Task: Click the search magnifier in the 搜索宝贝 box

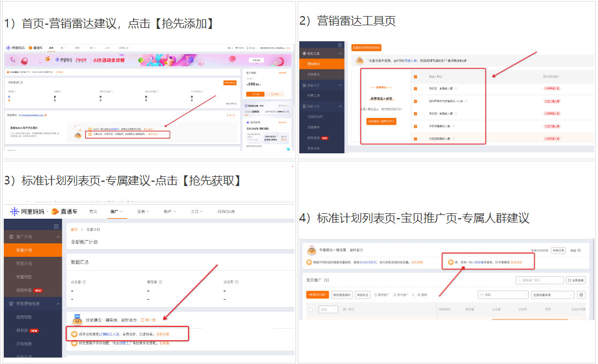Action: point(519,281)
